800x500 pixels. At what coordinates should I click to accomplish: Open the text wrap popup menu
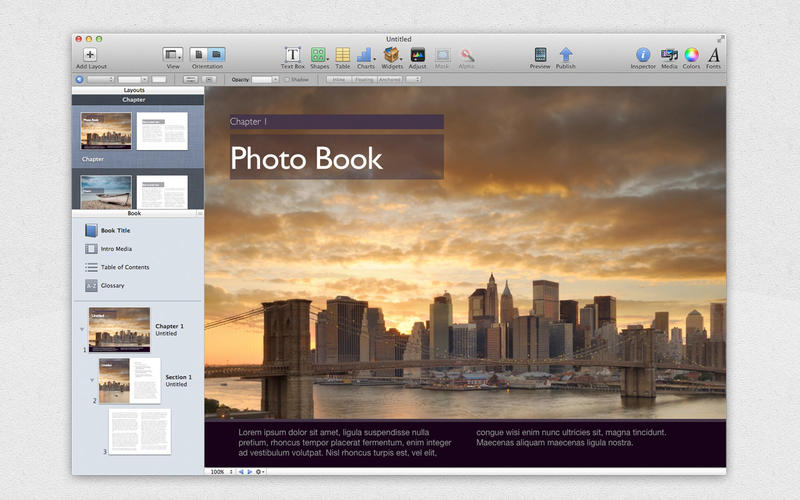[x=413, y=80]
